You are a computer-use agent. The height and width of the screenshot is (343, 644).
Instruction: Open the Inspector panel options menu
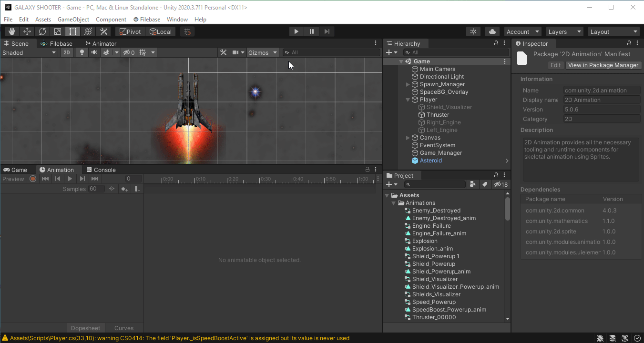click(638, 43)
